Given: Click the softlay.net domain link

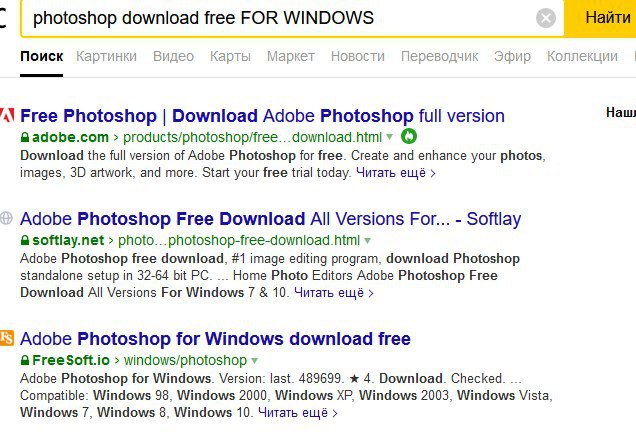Looking at the screenshot, I should [68, 240].
